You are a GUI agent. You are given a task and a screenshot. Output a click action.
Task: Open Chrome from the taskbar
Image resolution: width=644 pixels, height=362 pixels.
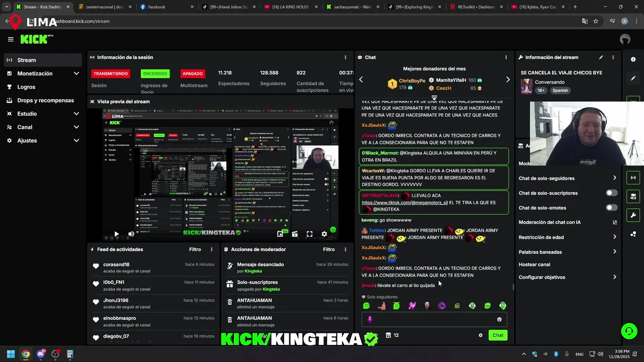click(x=26, y=354)
